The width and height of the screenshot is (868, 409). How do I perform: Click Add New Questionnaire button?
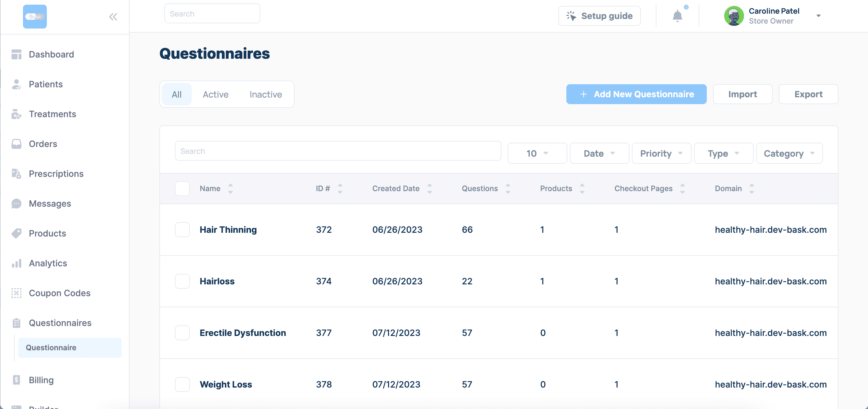tap(636, 94)
